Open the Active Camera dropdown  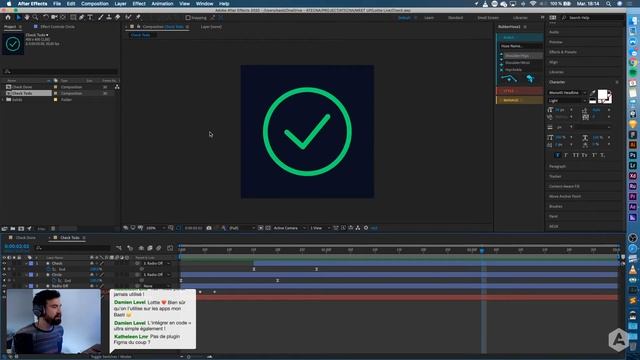point(289,228)
